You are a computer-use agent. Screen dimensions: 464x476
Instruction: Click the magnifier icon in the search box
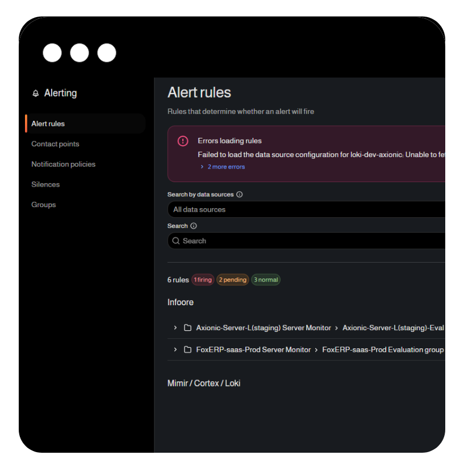(x=176, y=241)
